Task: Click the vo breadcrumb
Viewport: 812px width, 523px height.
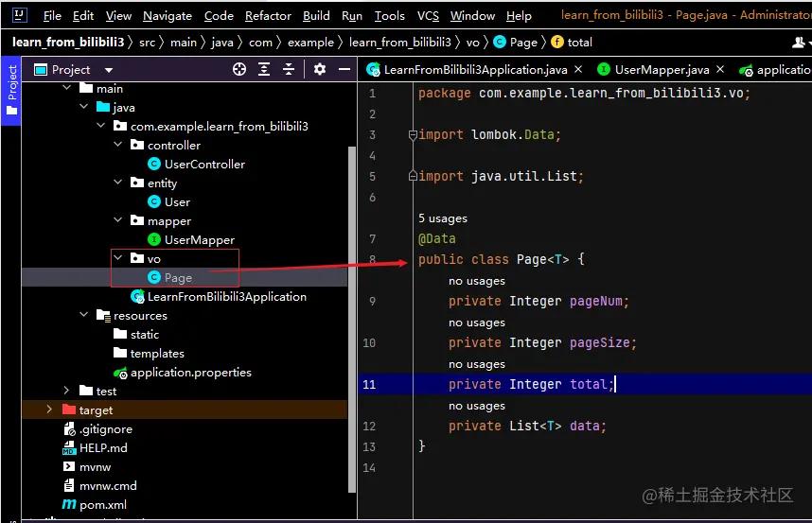Action: click(x=473, y=43)
